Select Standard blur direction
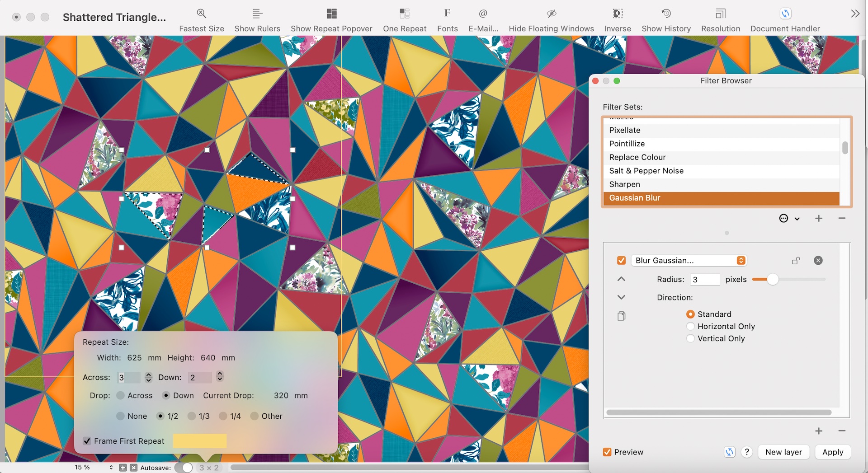Viewport: 868px width, 473px height. click(690, 314)
